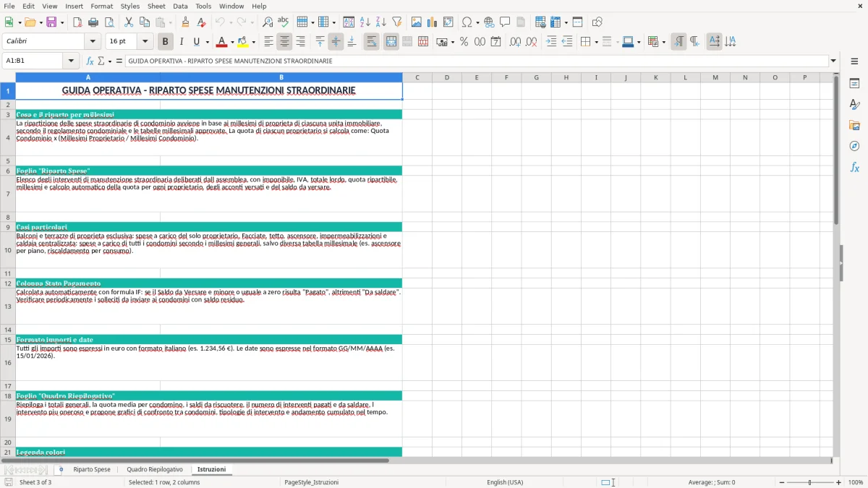Apply red font color swatch
868x488 pixels.
point(222,42)
